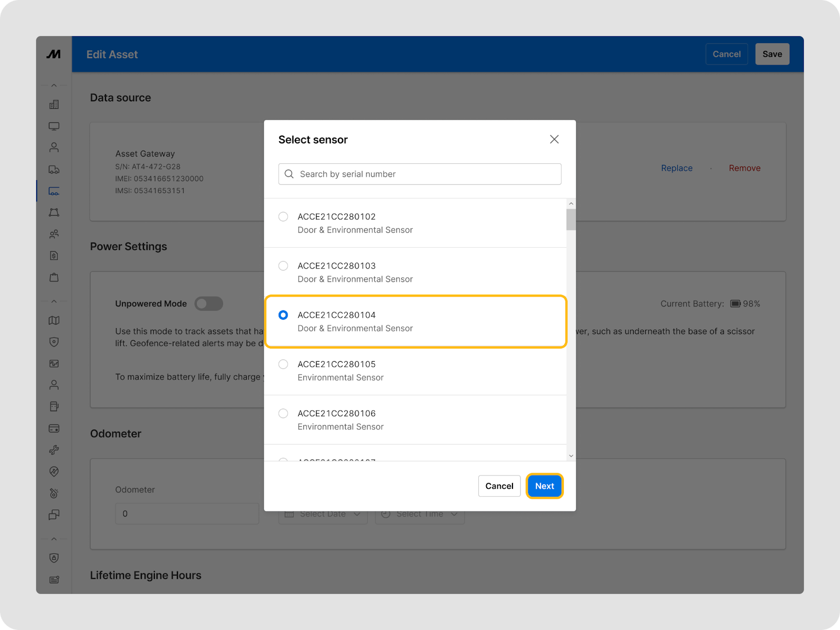Open the truck vehicles icon in sidebar
Viewport: 840px width, 630px height.
(54, 170)
